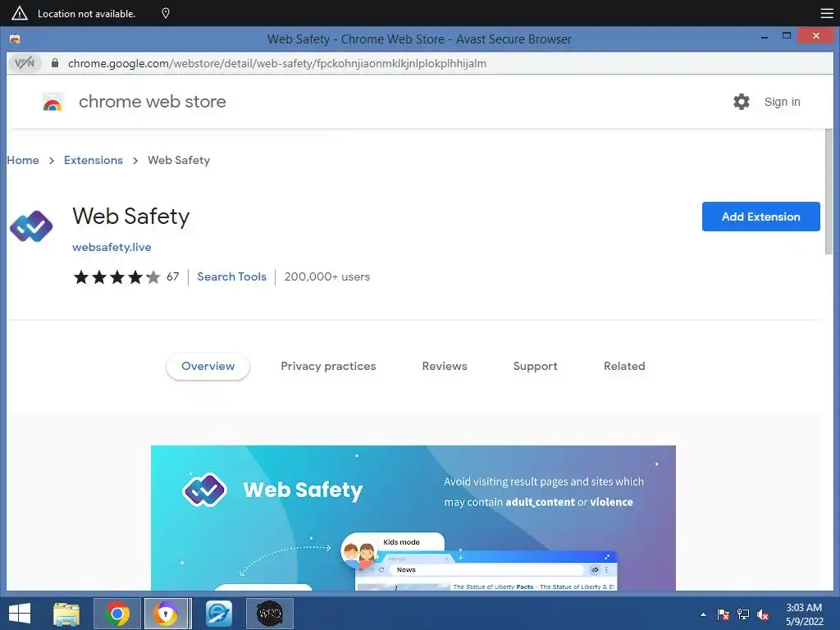Image resolution: width=840 pixels, height=630 pixels.
Task: Click the Chrome Web Store rainbow logo
Action: 52,102
